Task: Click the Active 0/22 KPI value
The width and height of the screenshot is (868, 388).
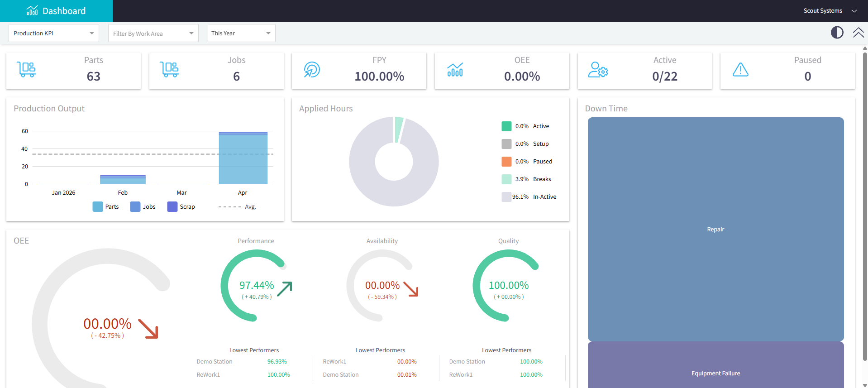Action: 665,77
